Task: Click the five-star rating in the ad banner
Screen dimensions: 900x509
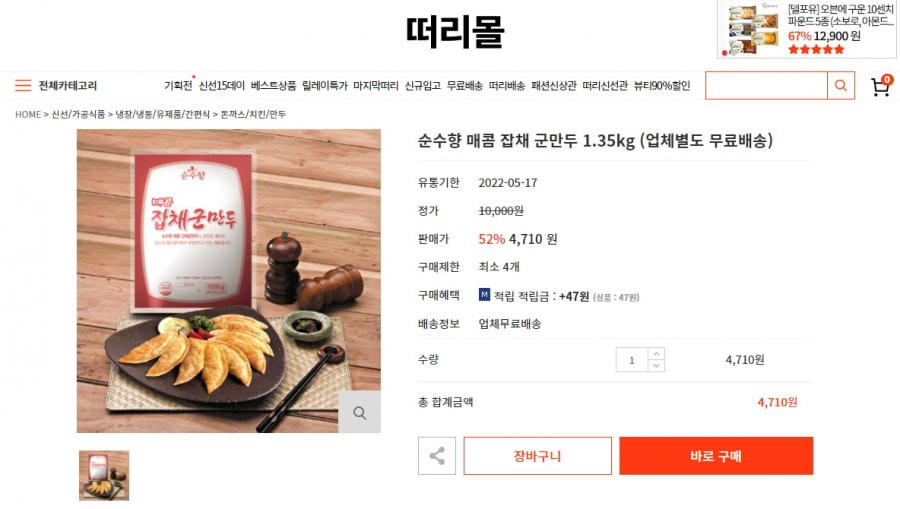Action: click(x=816, y=49)
